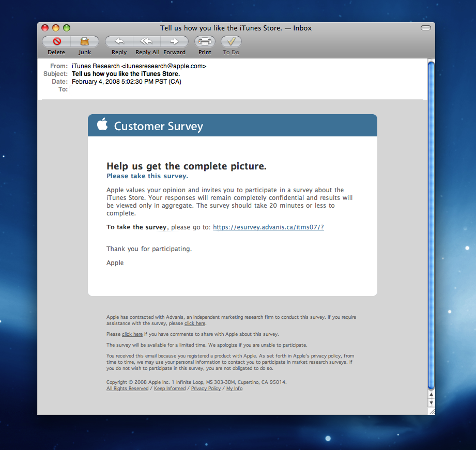Click the Apple logo in the survey header
This screenshot has width=476, height=450.
tap(102, 124)
